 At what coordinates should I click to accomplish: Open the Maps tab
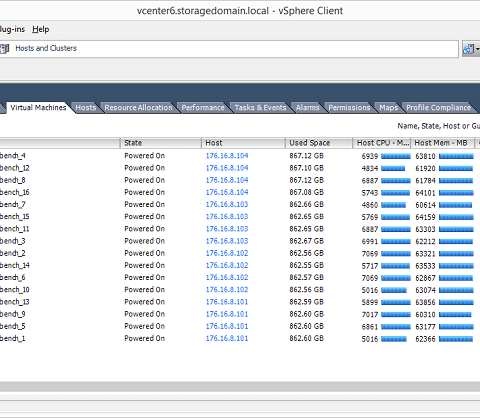pyautogui.click(x=388, y=108)
